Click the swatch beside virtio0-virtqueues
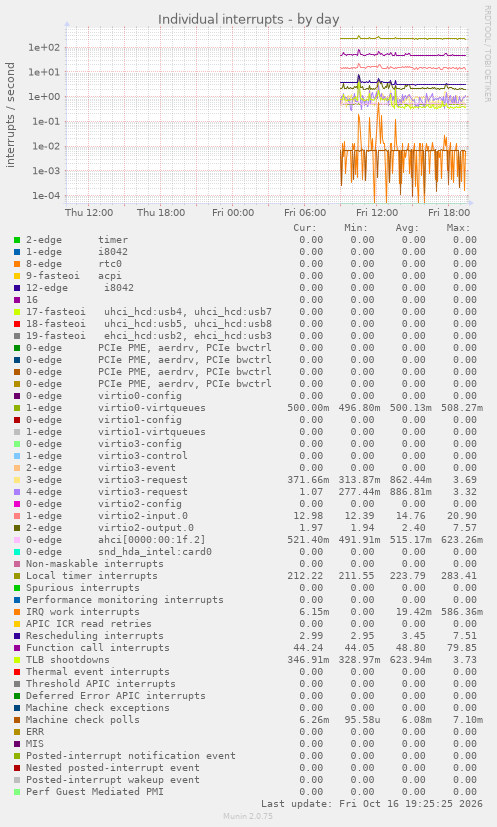Image resolution: width=497 pixels, height=827 pixels. pyautogui.click(x=17, y=408)
